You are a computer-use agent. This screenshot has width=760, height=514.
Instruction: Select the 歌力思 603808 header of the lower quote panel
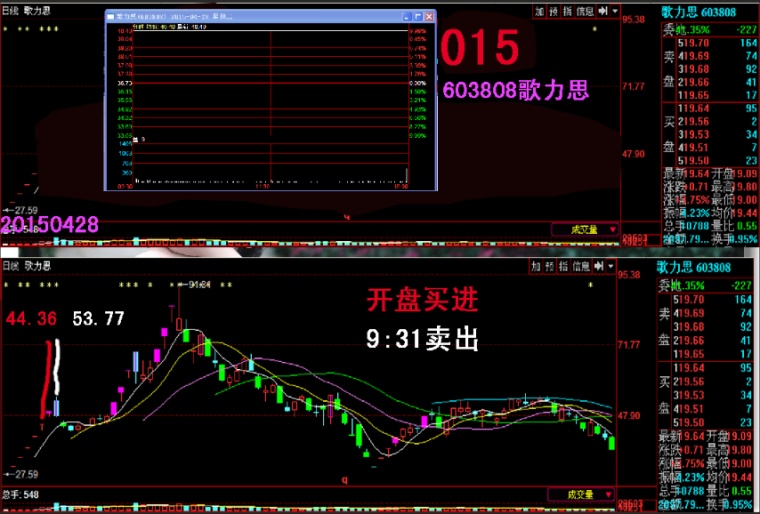pos(694,267)
